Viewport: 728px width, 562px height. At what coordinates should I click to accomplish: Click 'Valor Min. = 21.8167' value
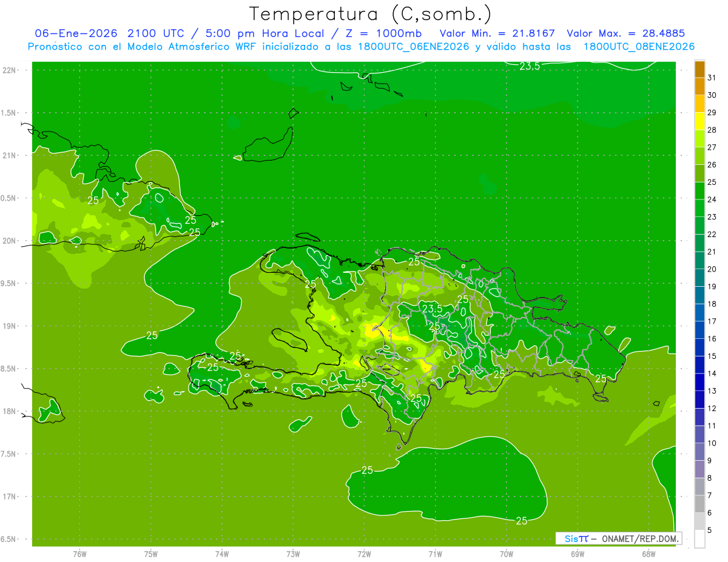click(x=497, y=33)
